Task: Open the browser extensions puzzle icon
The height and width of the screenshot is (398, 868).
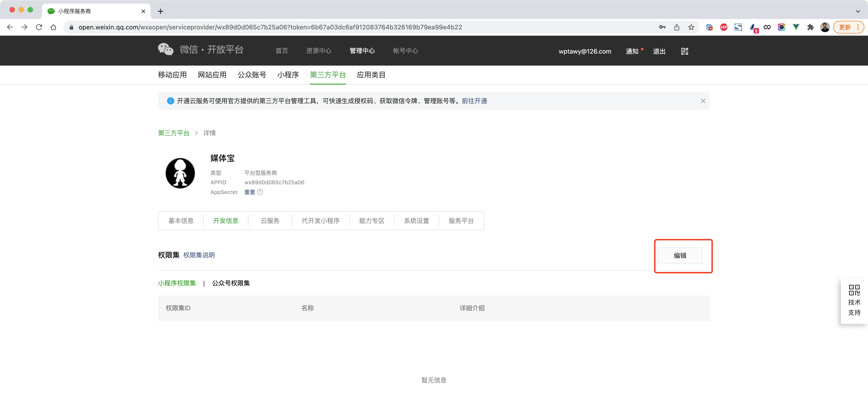Action: pyautogui.click(x=810, y=27)
